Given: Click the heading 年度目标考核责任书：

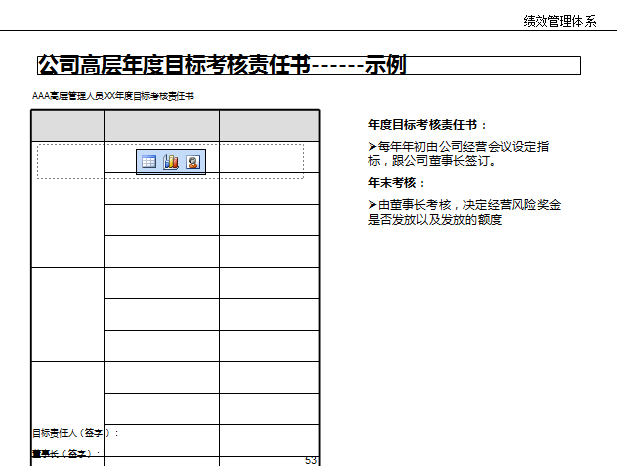Looking at the screenshot, I should pos(428,125).
